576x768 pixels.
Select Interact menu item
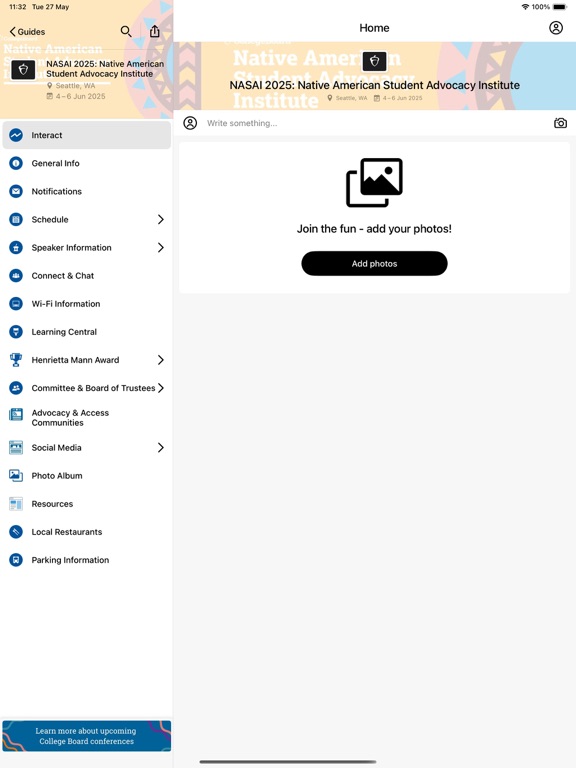pos(87,135)
